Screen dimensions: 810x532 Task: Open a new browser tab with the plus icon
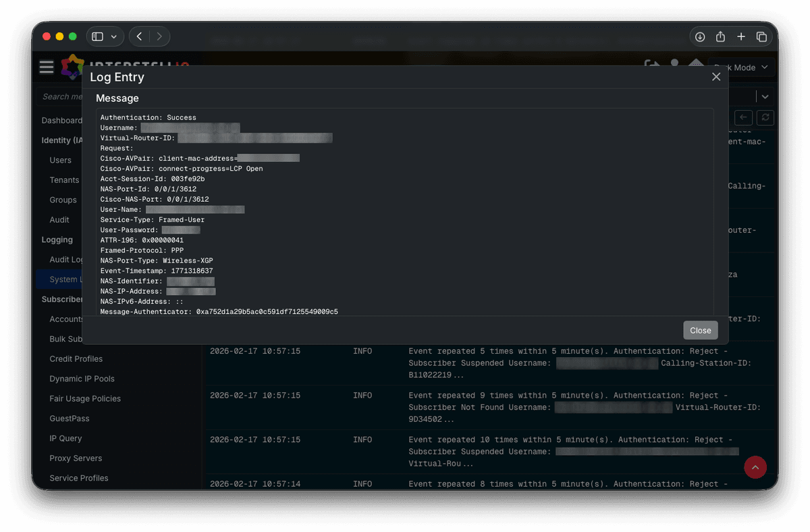741,36
